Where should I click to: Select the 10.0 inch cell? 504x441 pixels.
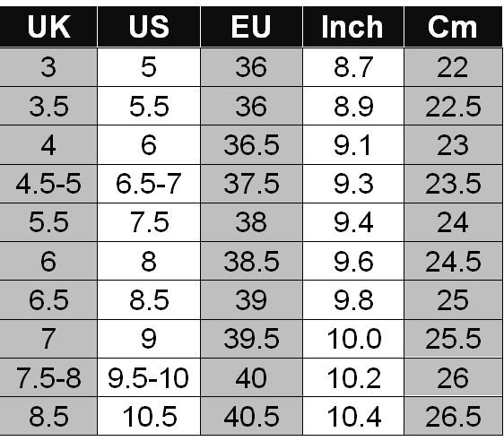coord(353,339)
